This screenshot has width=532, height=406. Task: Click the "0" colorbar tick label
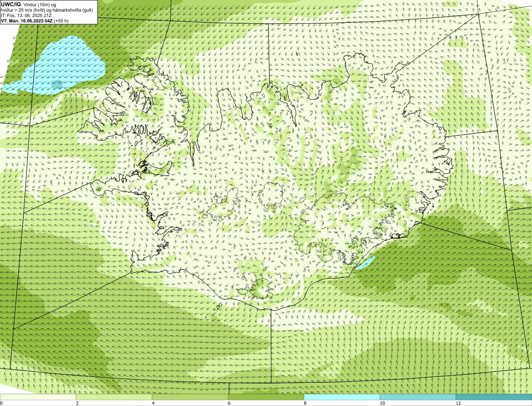pyautogui.click(x=1, y=403)
